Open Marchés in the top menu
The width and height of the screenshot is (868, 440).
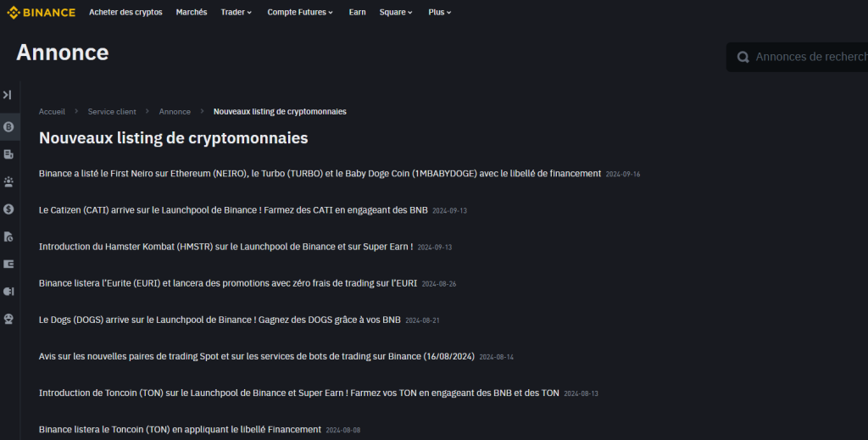(x=192, y=13)
